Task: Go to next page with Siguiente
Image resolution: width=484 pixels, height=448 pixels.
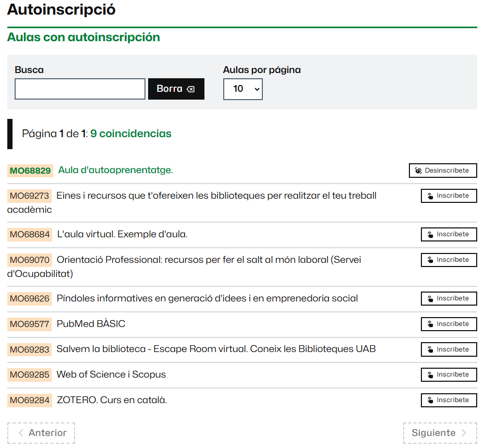Action: pyautogui.click(x=440, y=433)
